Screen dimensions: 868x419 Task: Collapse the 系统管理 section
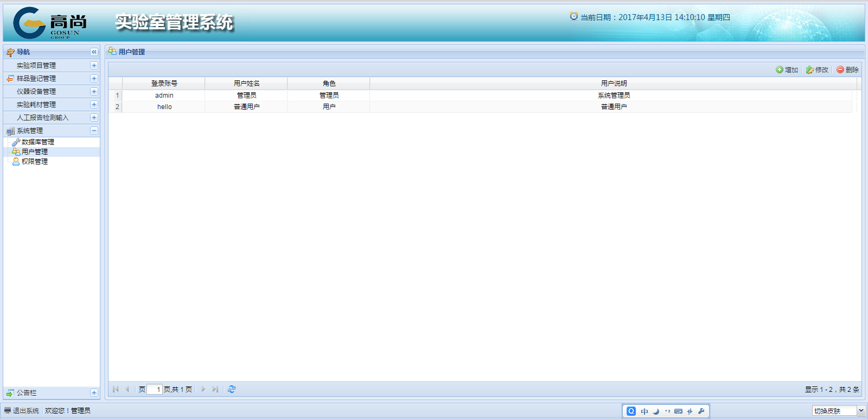[x=94, y=131]
